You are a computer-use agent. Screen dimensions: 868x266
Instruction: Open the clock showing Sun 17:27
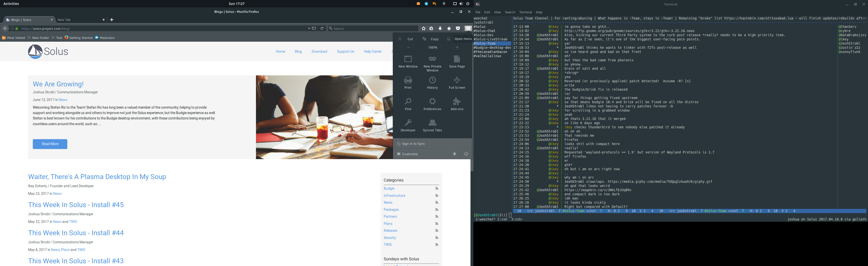236,4
